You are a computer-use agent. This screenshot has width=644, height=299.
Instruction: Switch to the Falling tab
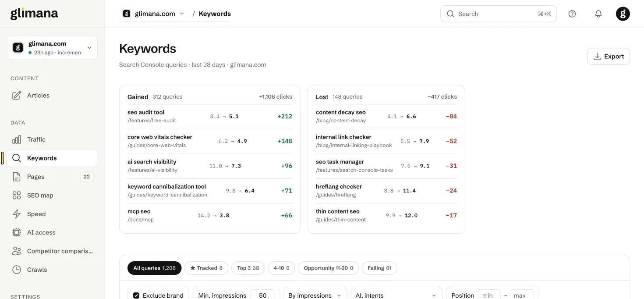379,268
